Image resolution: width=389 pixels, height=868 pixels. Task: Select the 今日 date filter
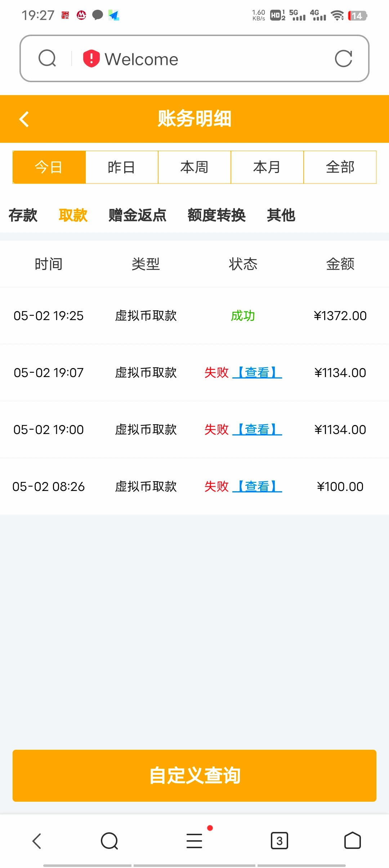click(49, 167)
